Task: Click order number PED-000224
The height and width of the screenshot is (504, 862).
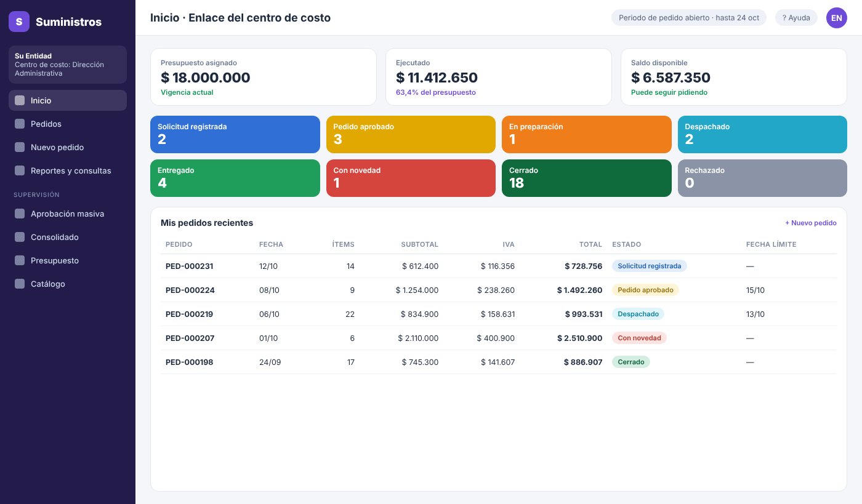Action: 190,290
